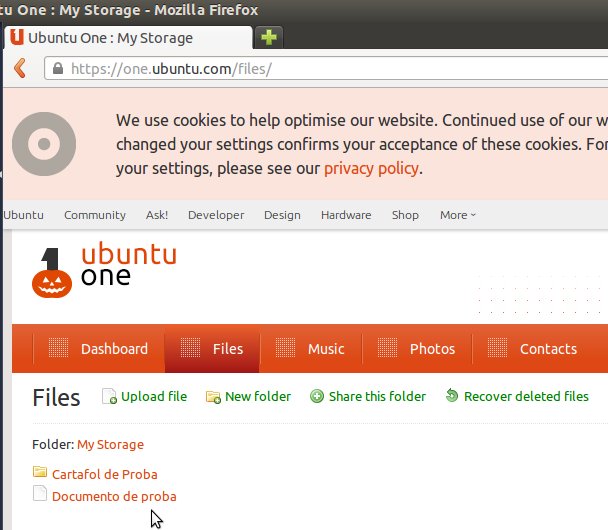Open the Ask! navigation link
Viewport: 608px width, 530px height.
[157, 215]
